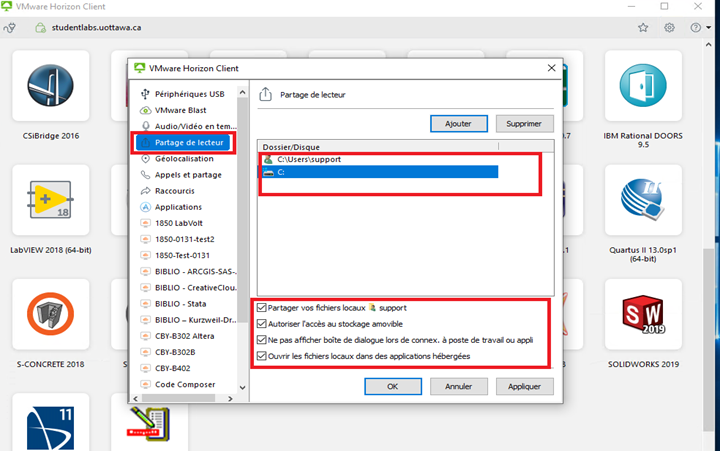Toggle Ouvrir les fichiers locaux checkbox
The image size is (720, 451).
pos(262,356)
